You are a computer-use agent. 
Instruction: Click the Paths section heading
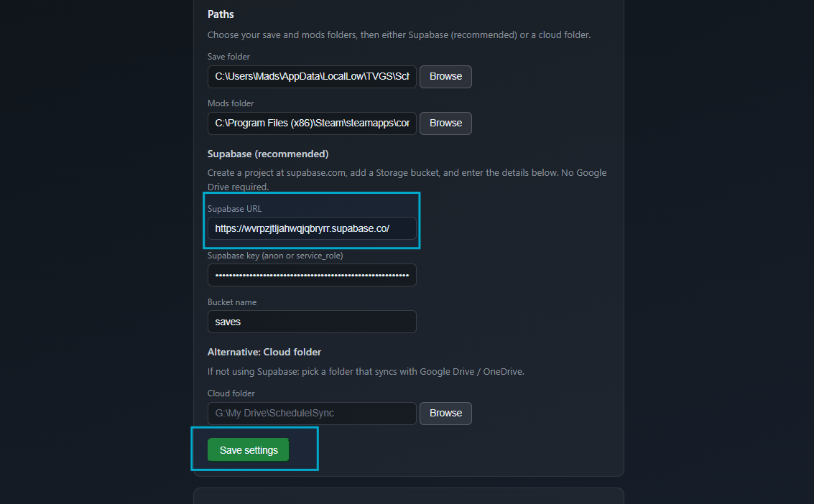click(221, 14)
